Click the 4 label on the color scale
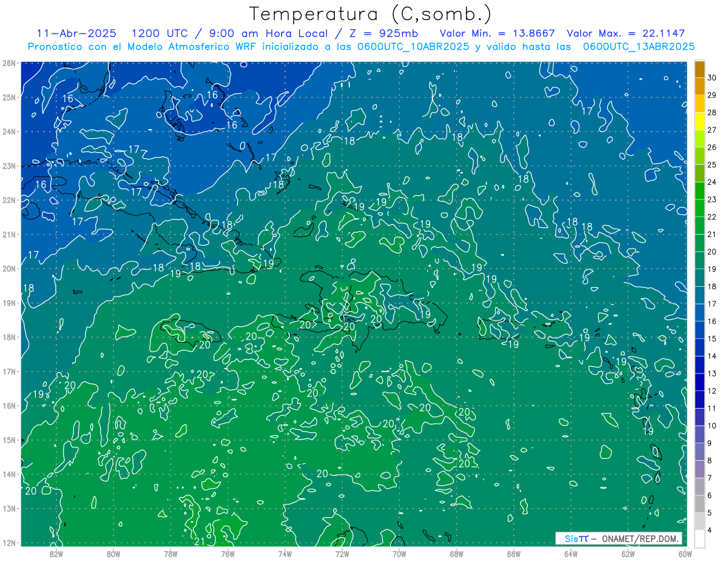728x562 pixels. click(x=709, y=530)
